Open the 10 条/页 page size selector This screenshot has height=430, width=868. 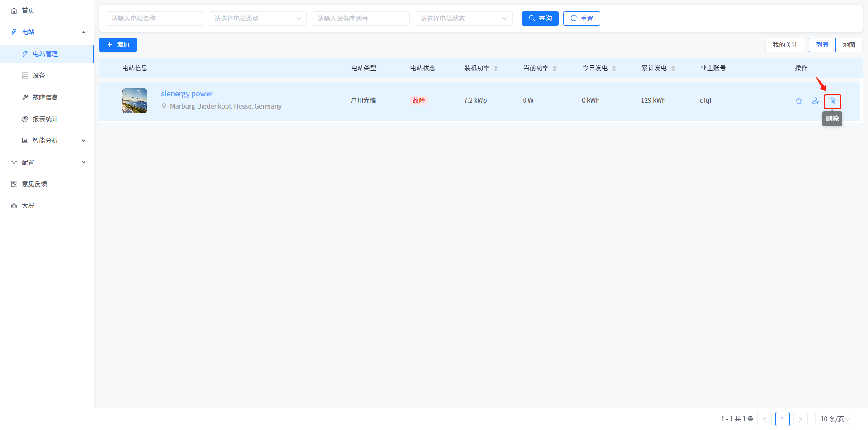click(x=835, y=419)
